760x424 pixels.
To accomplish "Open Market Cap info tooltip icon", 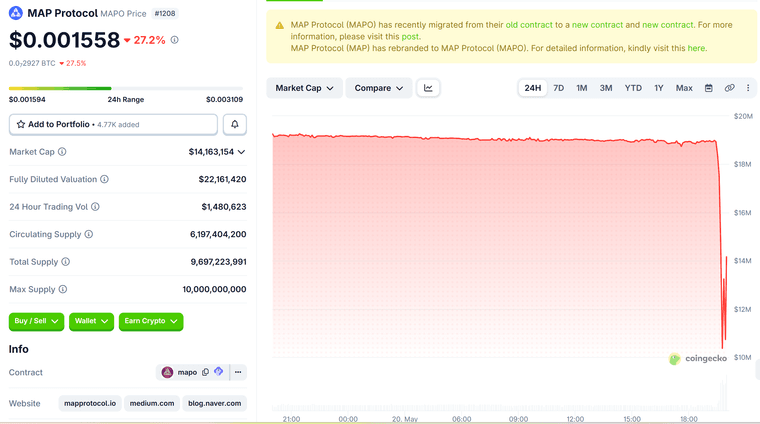I will click(62, 152).
